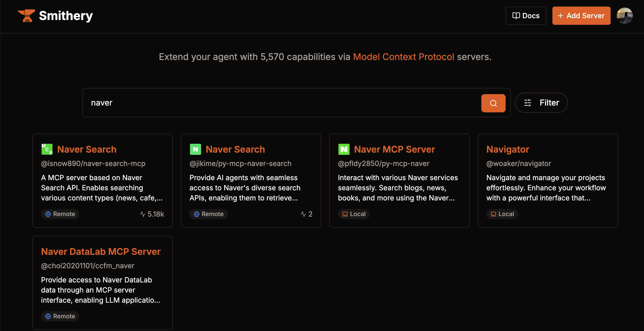
Task: Click the description starting Interact with various Naver
Action: (x=398, y=188)
